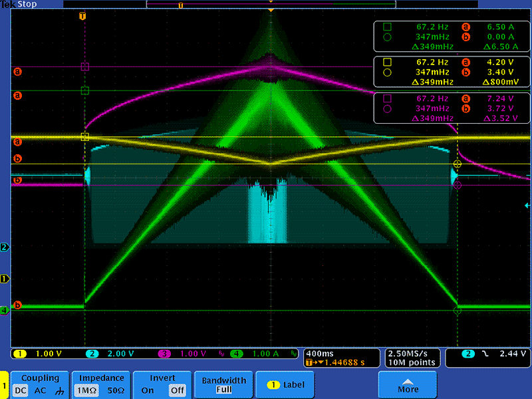Click the '10M points' record length readout
532x399 pixels.
click(x=412, y=362)
